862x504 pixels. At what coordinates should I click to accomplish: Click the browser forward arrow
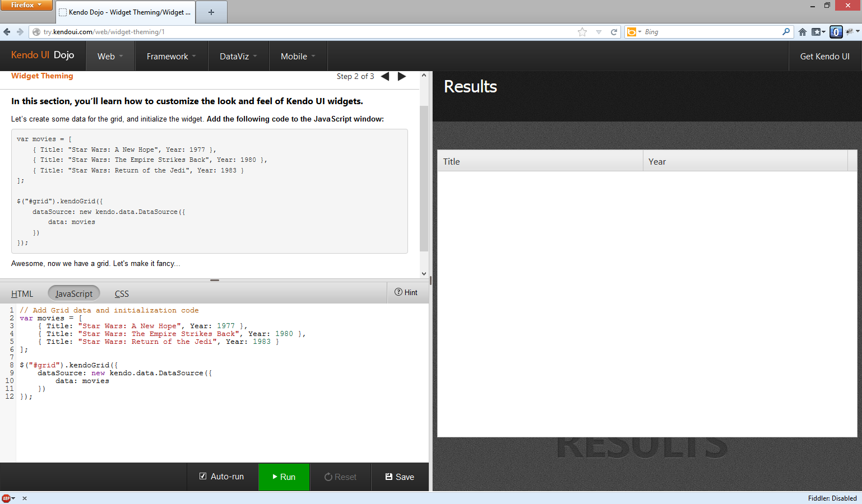[x=20, y=32]
